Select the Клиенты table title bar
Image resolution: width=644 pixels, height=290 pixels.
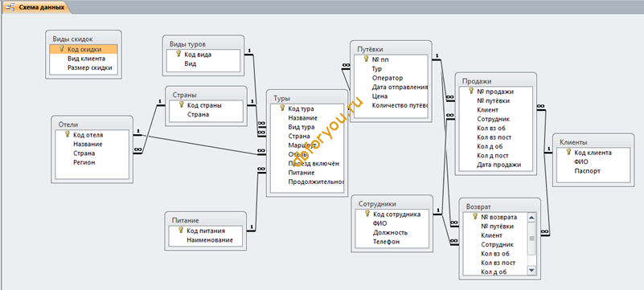pyautogui.click(x=593, y=142)
